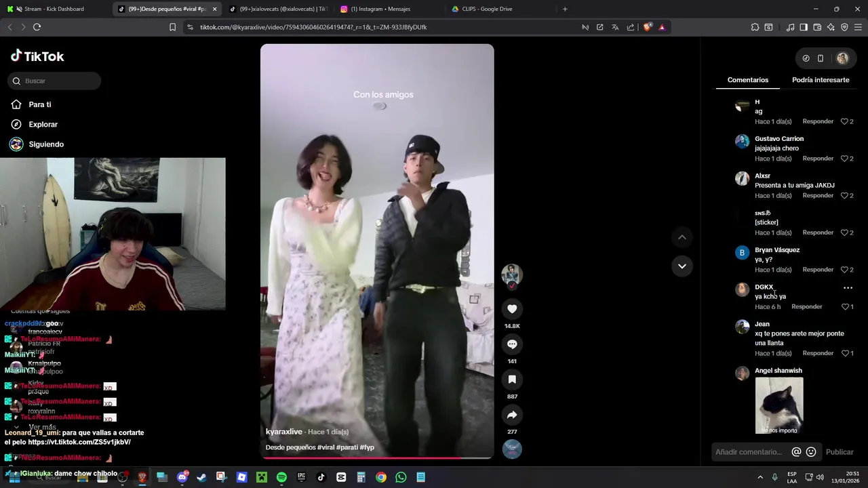The image size is (868, 488).
Task: Go to previous video with up chevron
Action: (682, 237)
